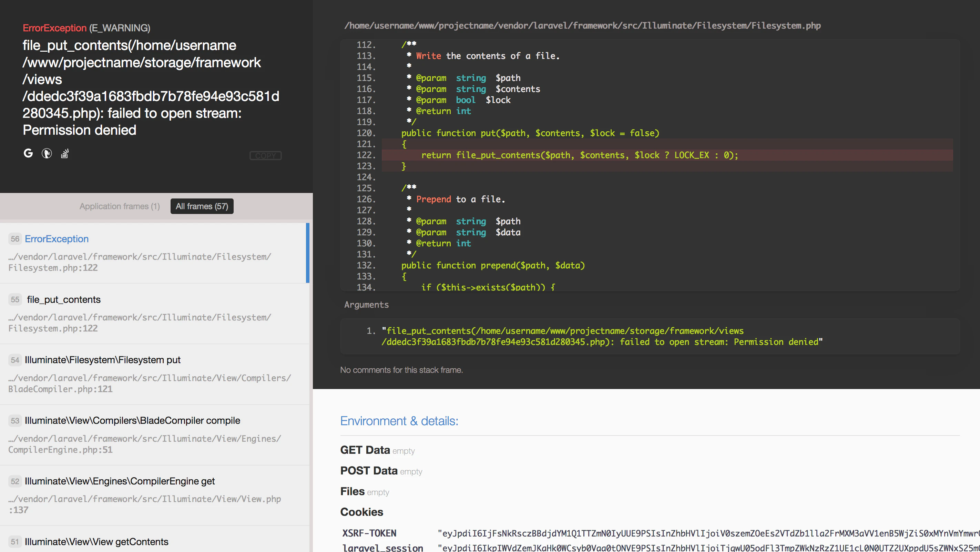Open stack frame 56 ErrorException

[154, 253]
